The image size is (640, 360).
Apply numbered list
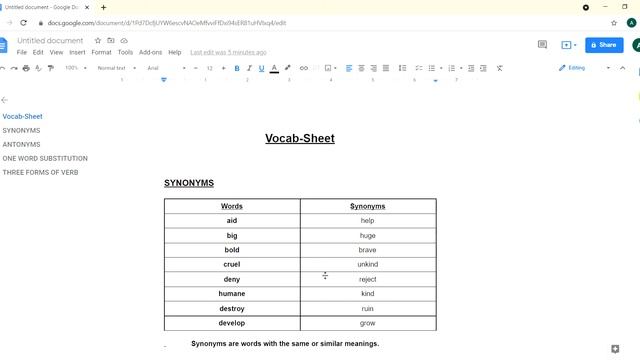pyautogui.click(x=451, y=68)
